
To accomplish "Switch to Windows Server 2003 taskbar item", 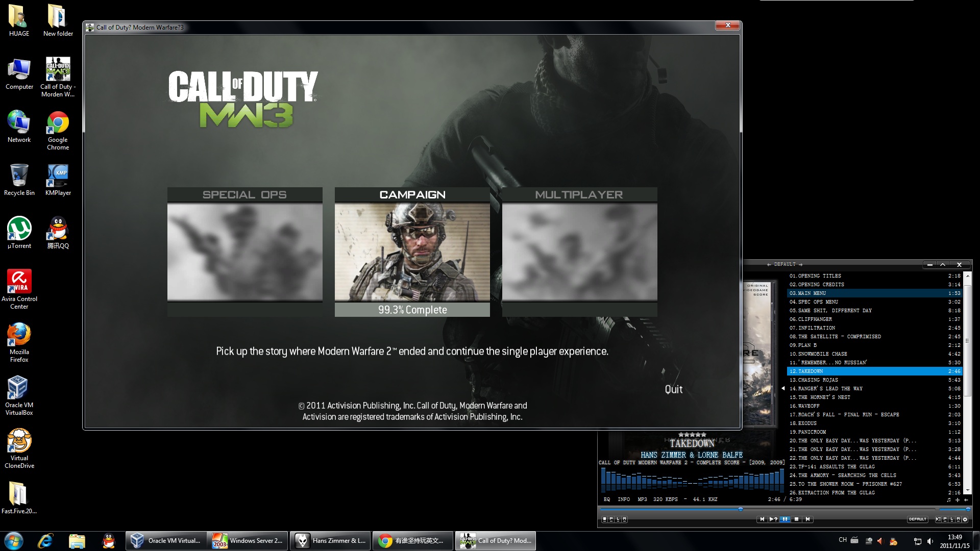I will point(248,541).
